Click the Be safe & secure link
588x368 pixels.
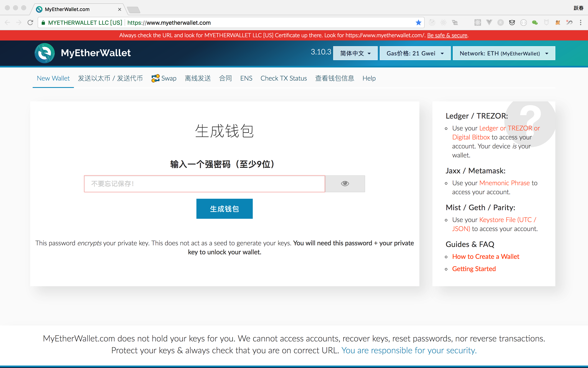click(x=447, y=35)
